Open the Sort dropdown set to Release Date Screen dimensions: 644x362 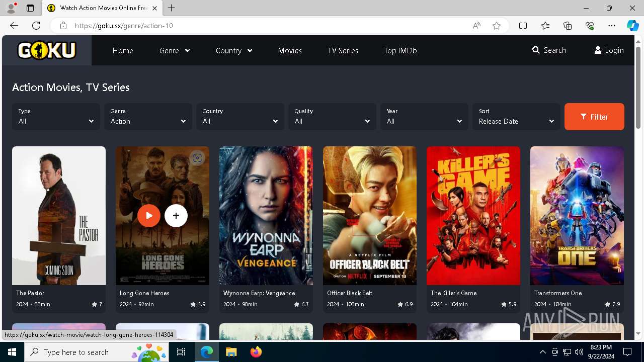tap(516, 117)
